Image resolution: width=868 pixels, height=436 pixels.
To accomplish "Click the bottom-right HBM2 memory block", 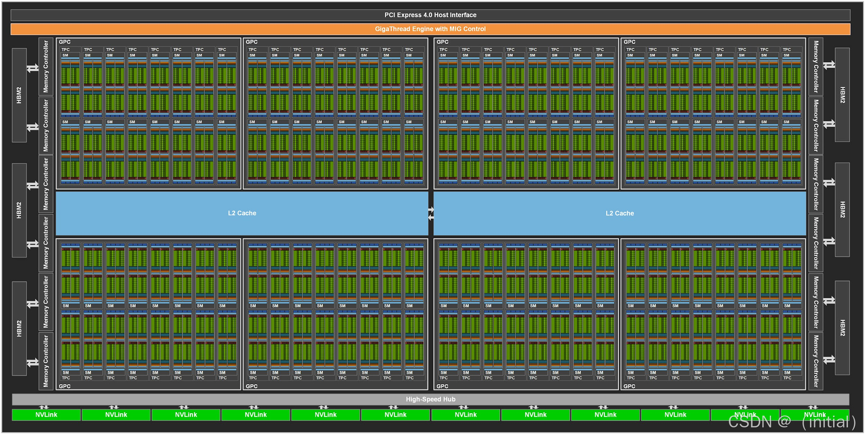I will coord(842,328).
